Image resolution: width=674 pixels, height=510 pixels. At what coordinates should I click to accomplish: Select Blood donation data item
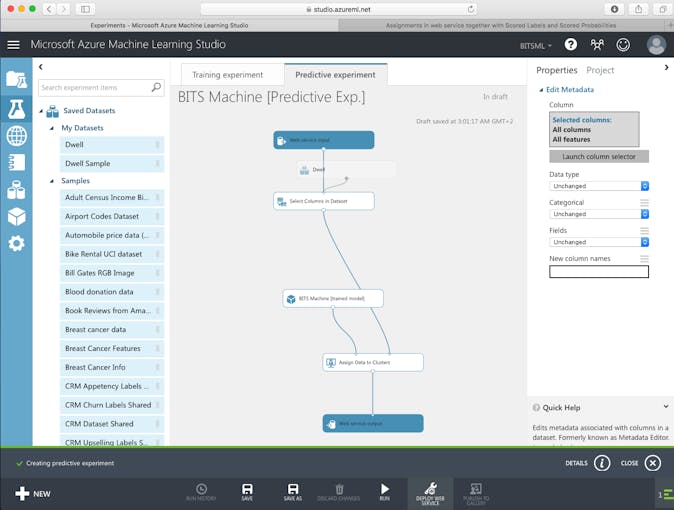[x=112, y=292]
